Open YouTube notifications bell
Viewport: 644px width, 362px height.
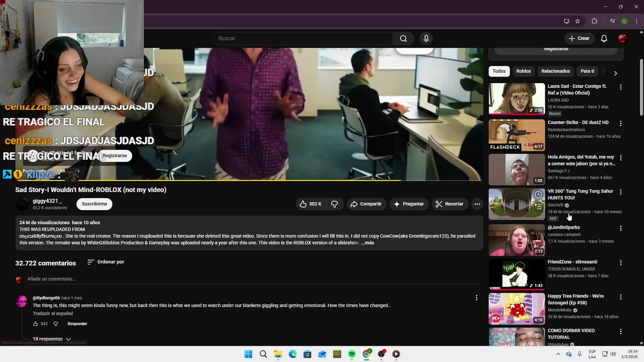click(x=604, y=39)
